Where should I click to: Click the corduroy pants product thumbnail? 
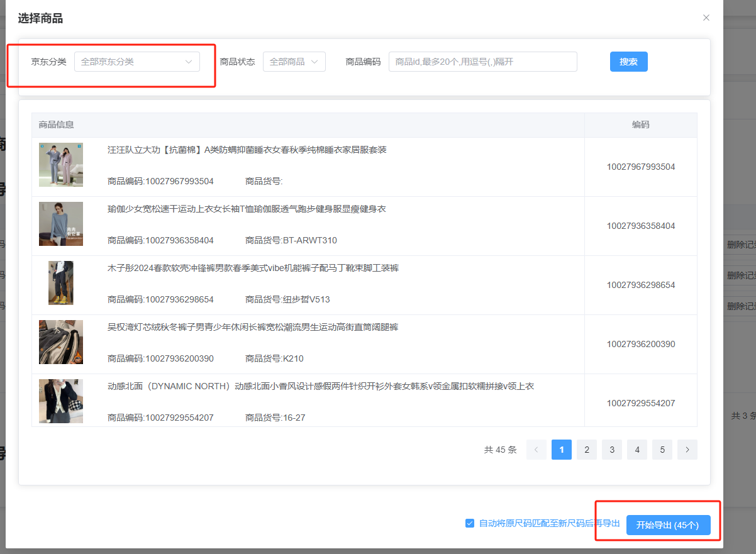coord(61,342)
